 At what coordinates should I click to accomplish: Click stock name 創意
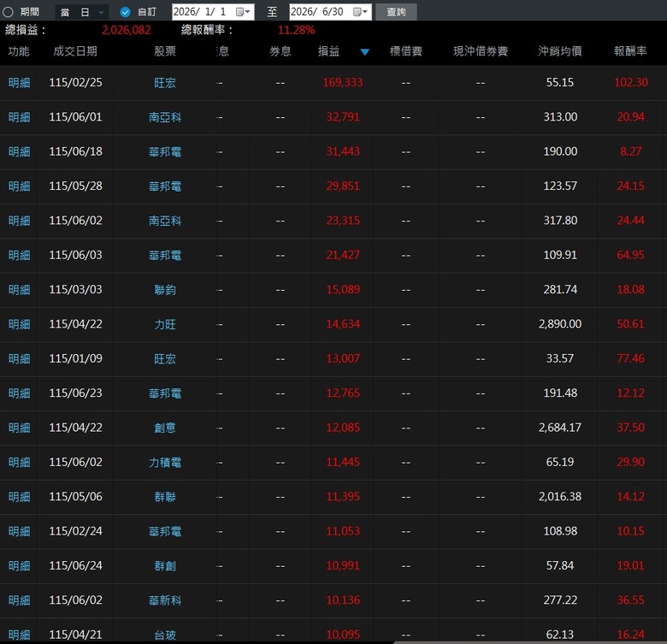point(165,428)
